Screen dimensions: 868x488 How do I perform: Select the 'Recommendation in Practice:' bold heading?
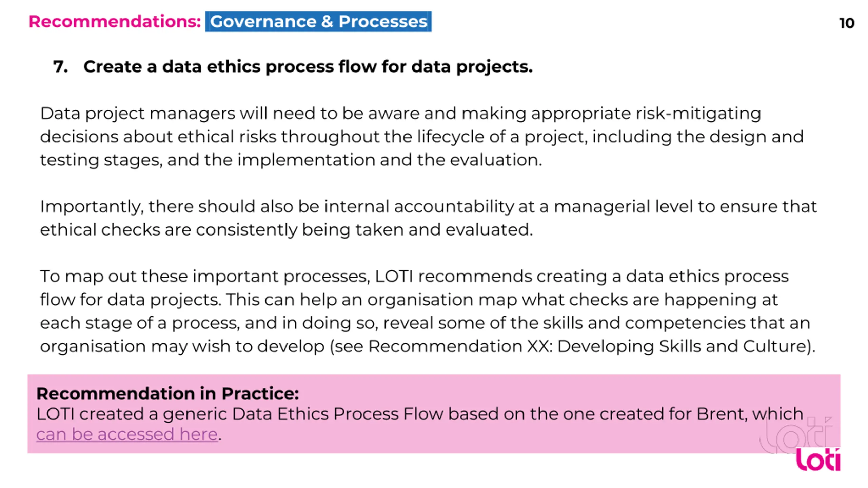pyautogui.click(x=167, y=393)
